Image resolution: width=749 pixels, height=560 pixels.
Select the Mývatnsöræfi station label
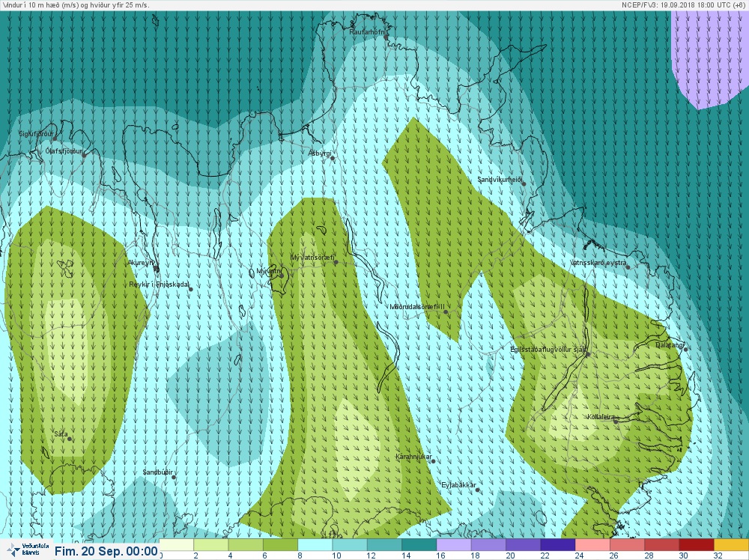click(313, 258)
